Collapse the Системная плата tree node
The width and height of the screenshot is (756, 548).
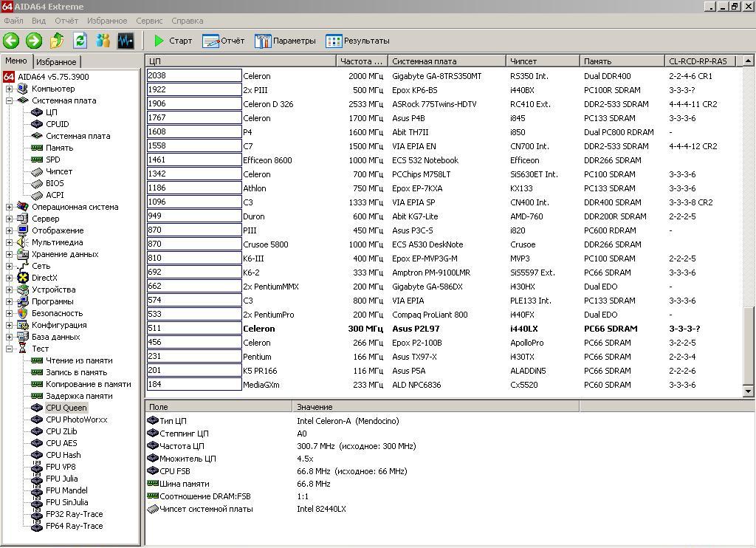click(9, 101)
